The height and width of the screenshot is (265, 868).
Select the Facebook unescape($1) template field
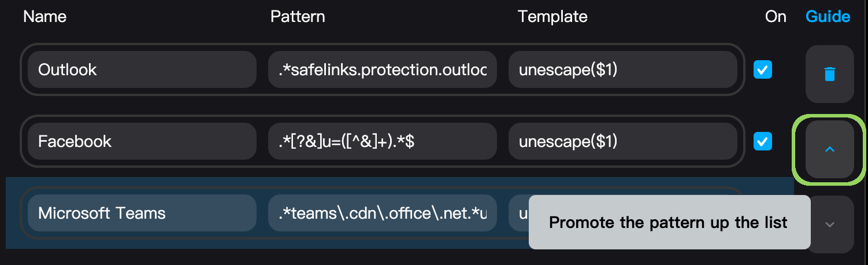click(623, 141)
